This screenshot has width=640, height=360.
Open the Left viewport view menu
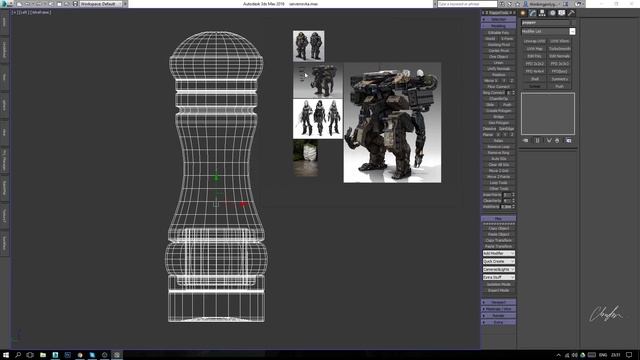coord(23,13)
